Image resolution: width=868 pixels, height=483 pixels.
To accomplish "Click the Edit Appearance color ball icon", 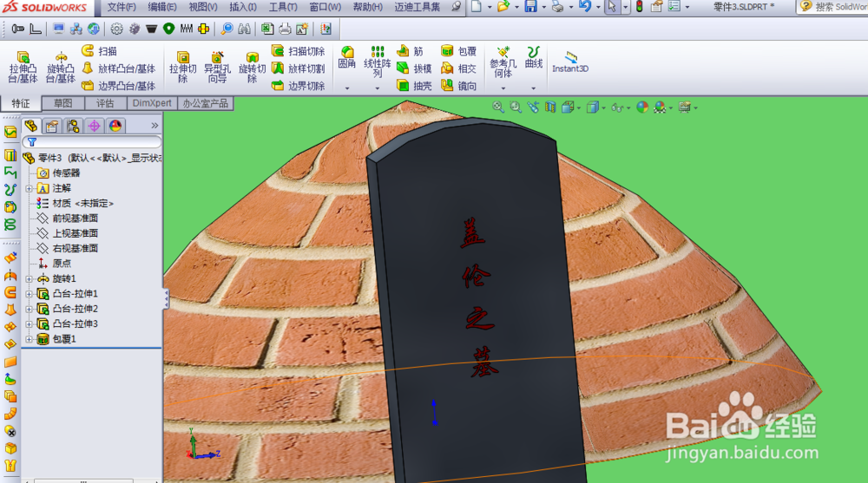I will [x=642, y=108].
